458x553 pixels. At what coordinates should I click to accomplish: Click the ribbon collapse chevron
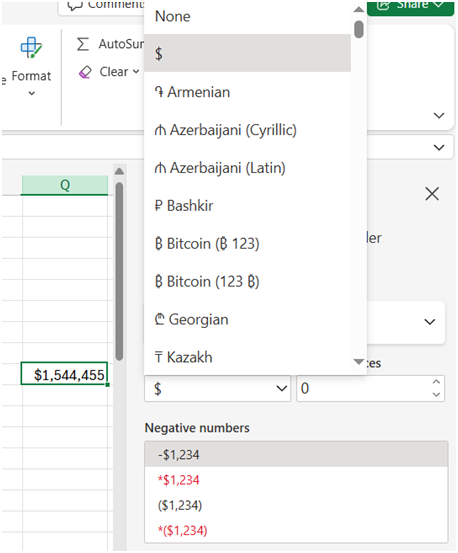[x=439, y=115]
